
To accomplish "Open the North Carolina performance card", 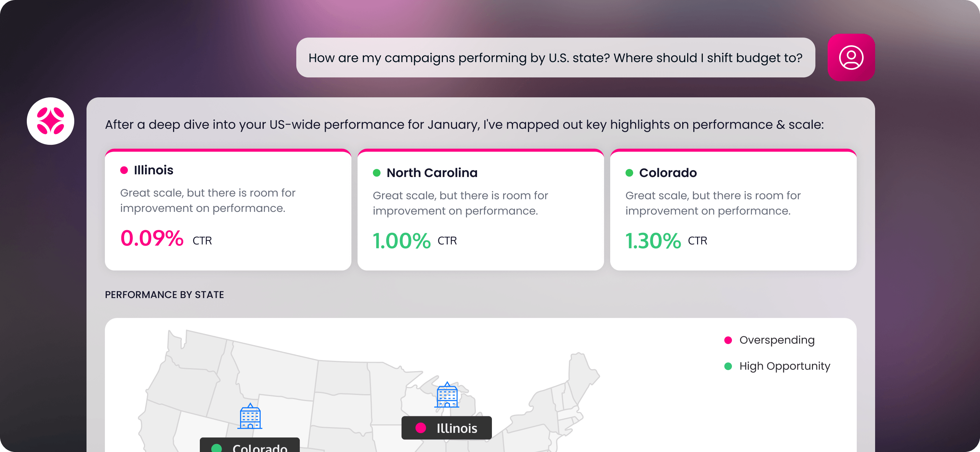I will tap(481, 210).
